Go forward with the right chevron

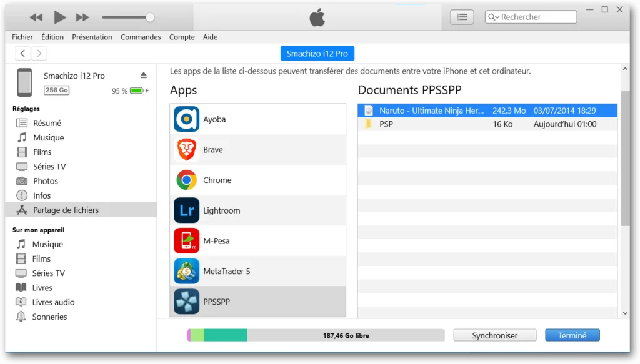coord(39,53)
